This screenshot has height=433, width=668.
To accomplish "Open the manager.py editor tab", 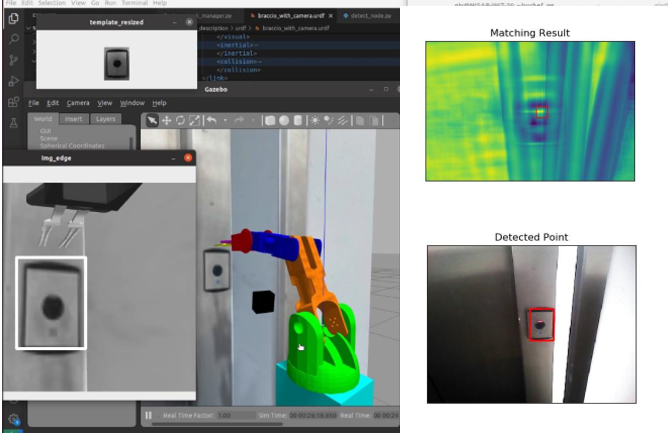I will click(215, 16).
